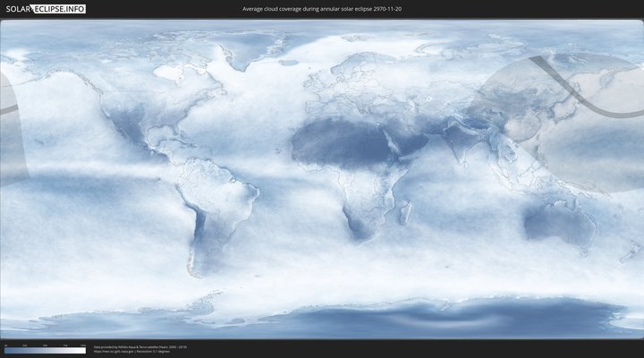Click the NASA Aqua & Terra data credit text
The image size is (644, 358).
(x=140, y=346)
